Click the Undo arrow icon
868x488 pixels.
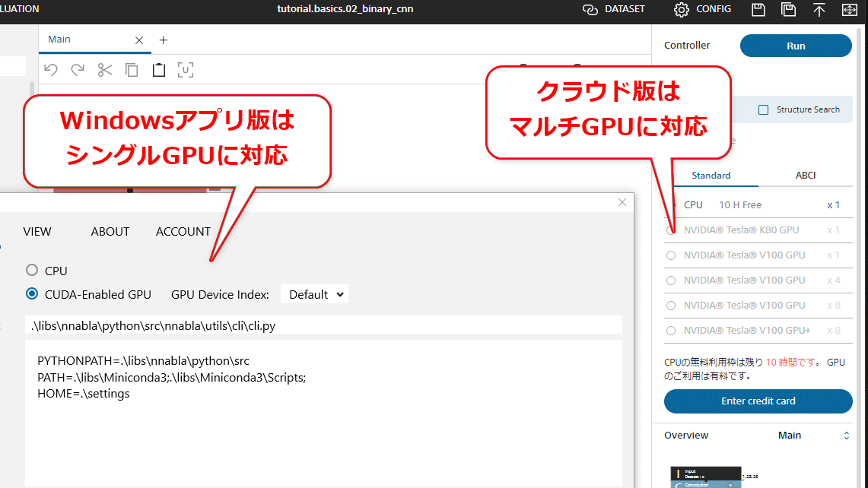click(x=51, y=70)
